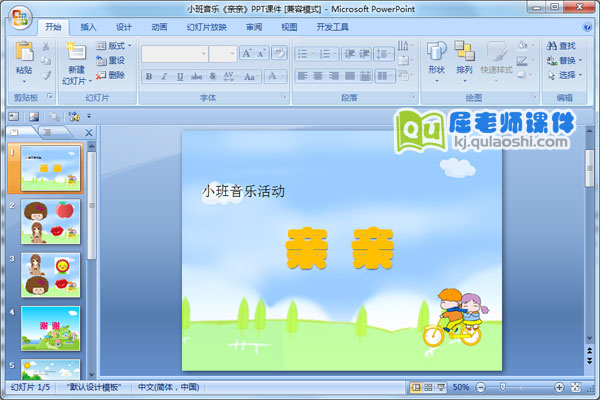Click the zoom out minus button

481,388
